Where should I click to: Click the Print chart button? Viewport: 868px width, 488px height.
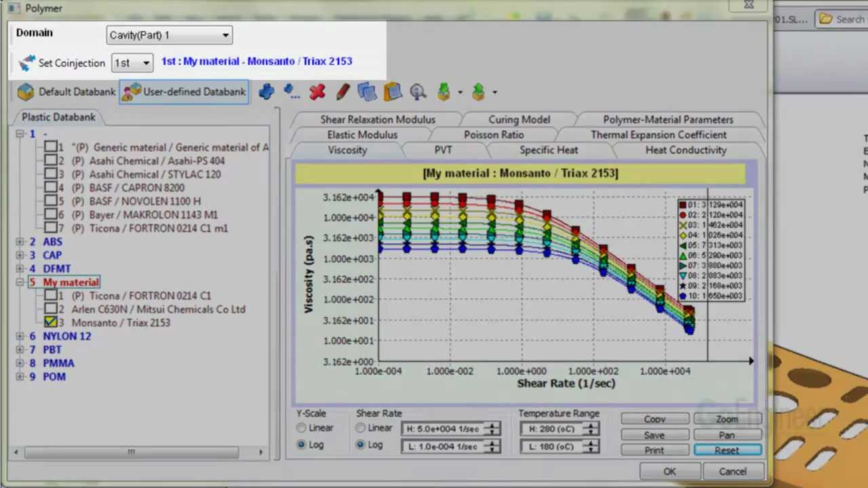pos(654,450)
